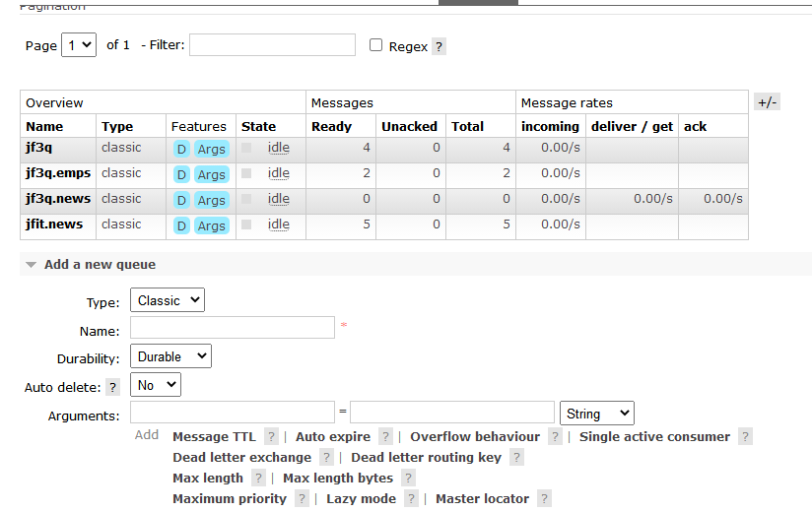The image size is (812, 512).
Task: Click state indicator square for jfit.news
Action: tap(246, 224)
